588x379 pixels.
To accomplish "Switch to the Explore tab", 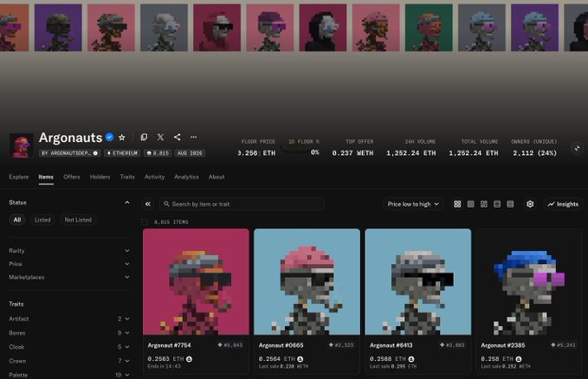I will pos(19,177).
